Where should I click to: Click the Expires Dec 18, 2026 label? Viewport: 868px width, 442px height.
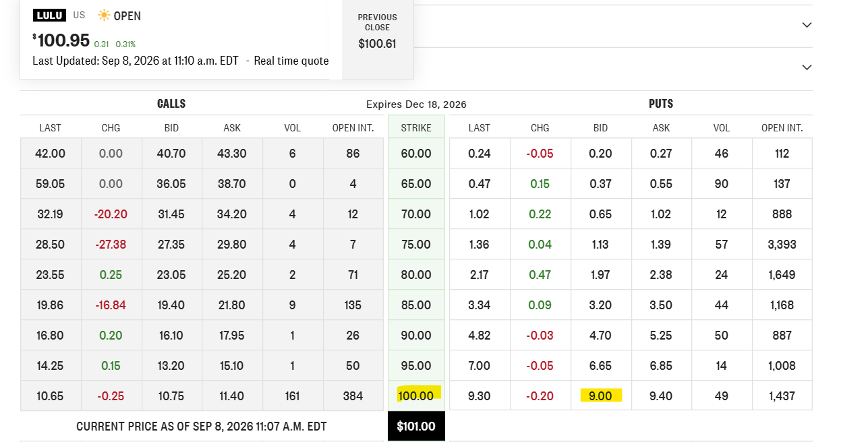click(416, 104)
